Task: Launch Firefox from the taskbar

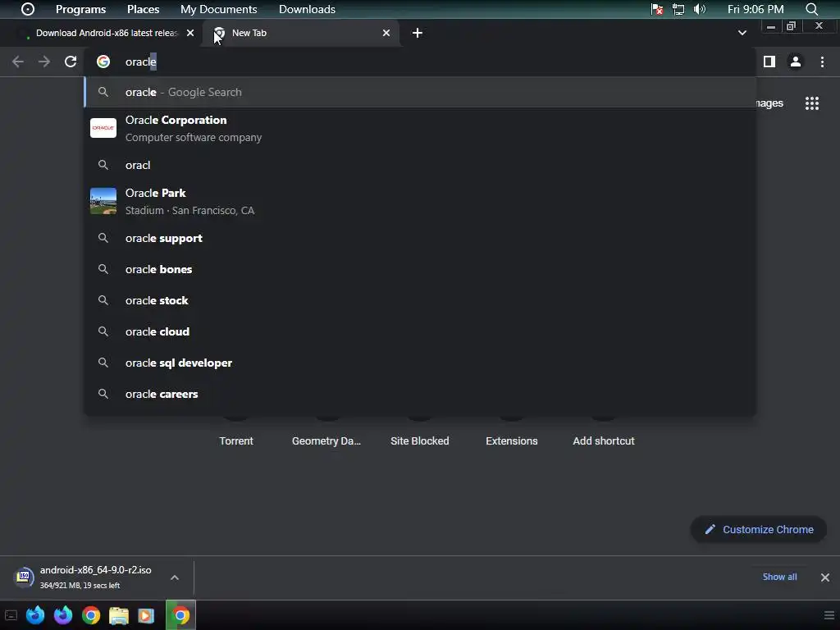Action: pos(35,615)
